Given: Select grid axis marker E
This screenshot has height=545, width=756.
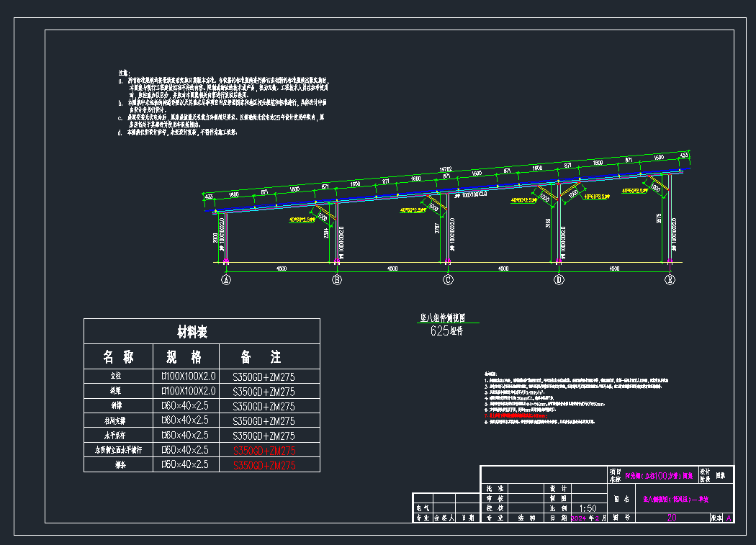Looking at the screenshot, I should point(670,280).
